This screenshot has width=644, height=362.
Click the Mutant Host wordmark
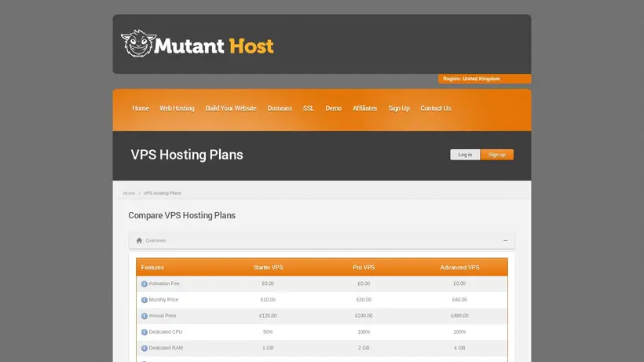[x=214, y=46]
